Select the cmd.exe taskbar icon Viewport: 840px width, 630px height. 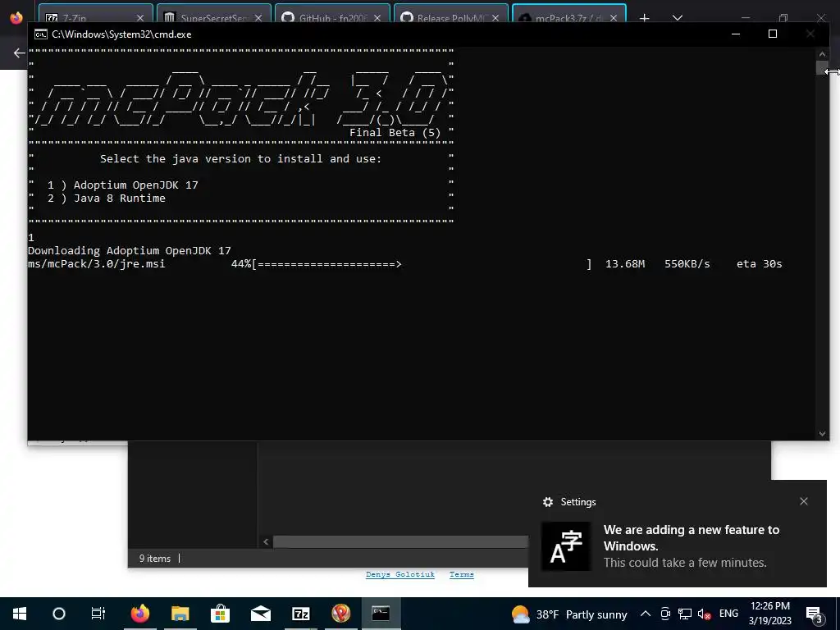click(x=381, y=614)
